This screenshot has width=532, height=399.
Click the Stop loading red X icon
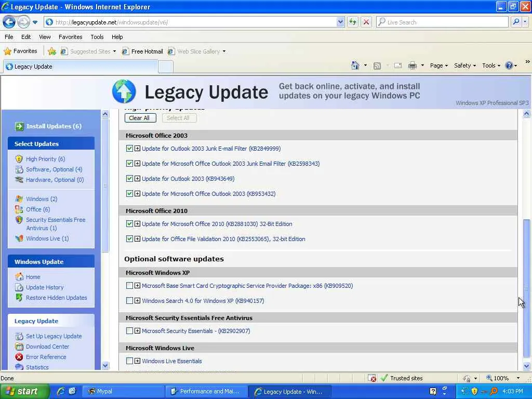[x=366, y=22]
